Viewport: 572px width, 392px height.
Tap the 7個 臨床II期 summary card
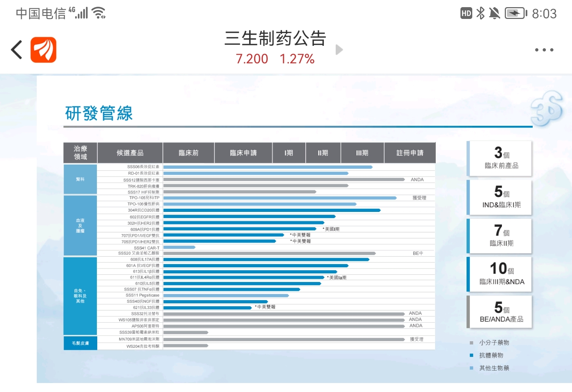(499, 236)
